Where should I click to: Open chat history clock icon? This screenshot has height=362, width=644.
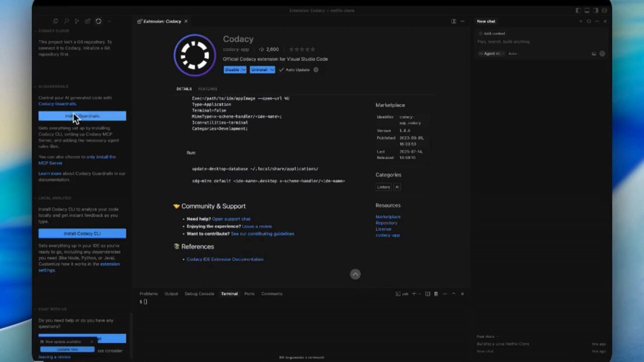[589, 21]
